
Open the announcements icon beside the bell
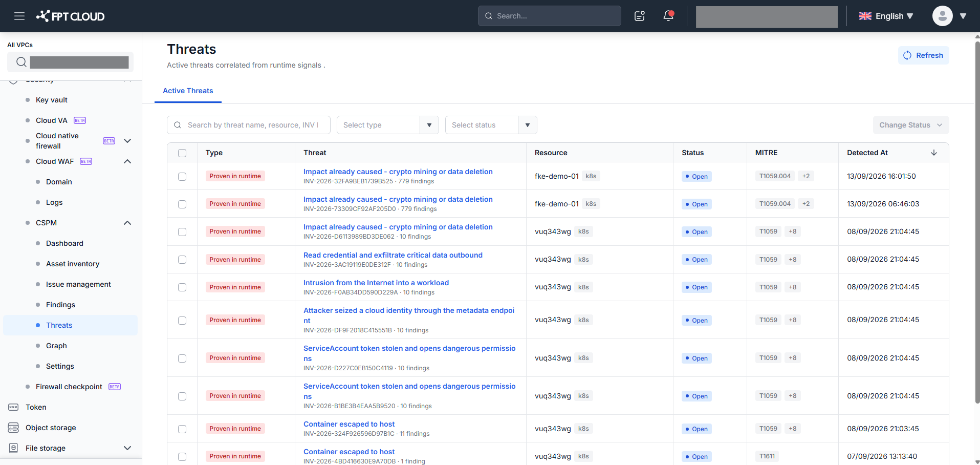pos(640,16)
